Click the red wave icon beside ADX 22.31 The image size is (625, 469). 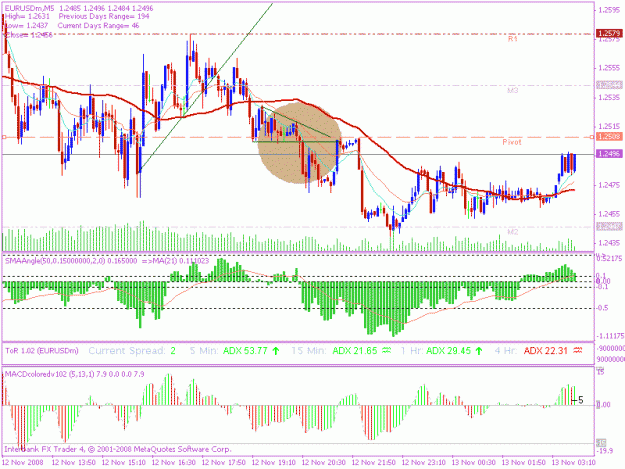tap(578, 351)
